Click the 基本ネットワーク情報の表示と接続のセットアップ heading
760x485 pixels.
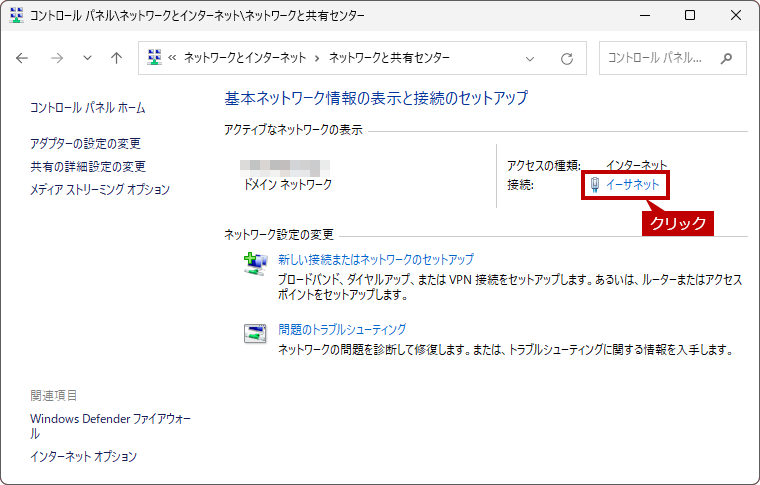tap(376, 98)
